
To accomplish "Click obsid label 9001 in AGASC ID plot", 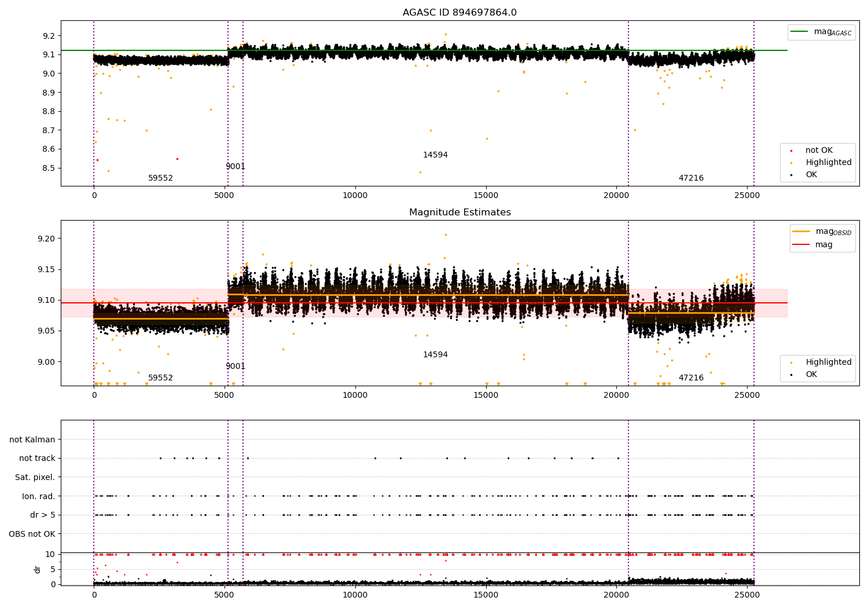I will 235,167.
